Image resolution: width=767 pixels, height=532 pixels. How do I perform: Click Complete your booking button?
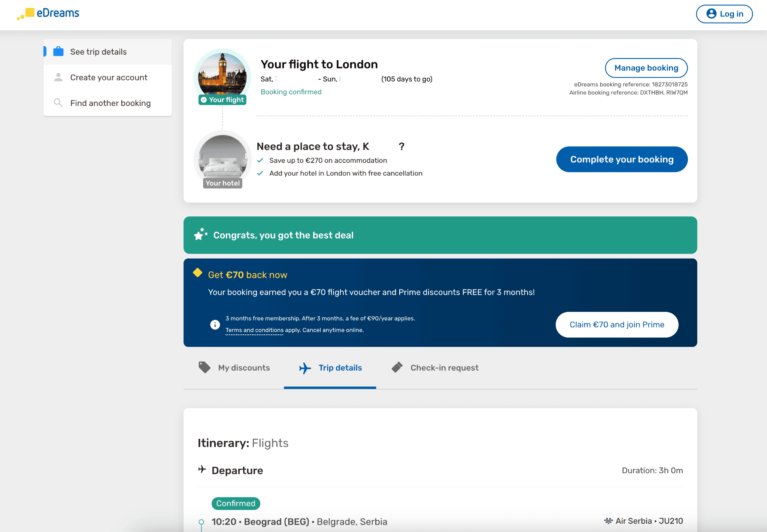pos(622,159)
